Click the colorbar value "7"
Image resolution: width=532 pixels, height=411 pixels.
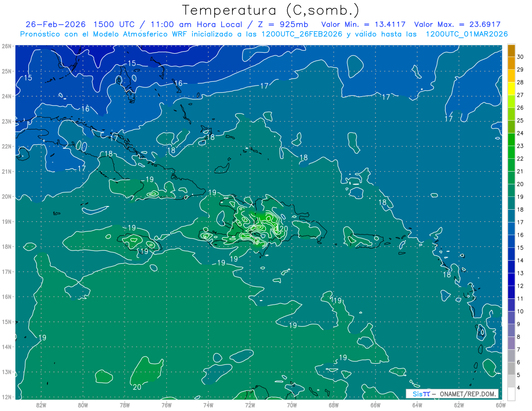coord(519,349)
